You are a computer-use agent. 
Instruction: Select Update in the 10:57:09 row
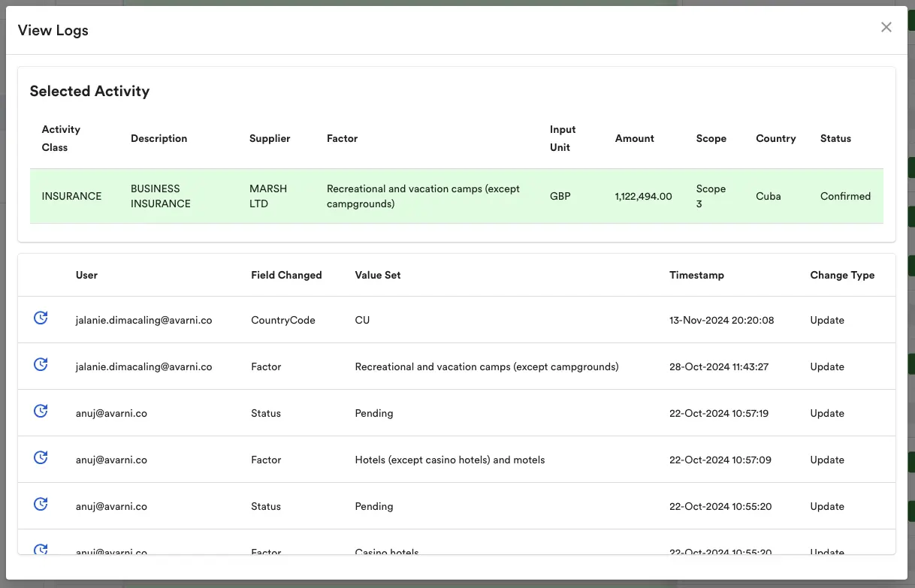[x=827, y=460]
